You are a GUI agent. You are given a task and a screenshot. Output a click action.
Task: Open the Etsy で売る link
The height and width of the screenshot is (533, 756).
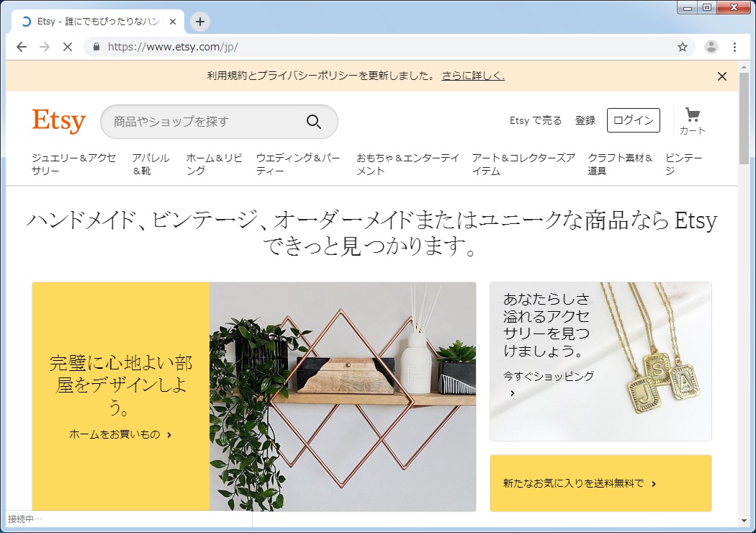(535, 120)
